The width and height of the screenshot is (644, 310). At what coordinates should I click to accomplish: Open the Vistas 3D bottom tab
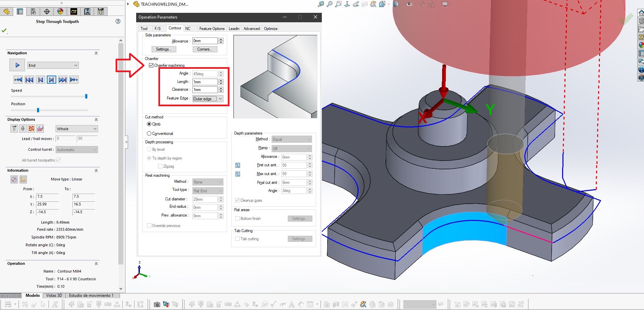tap(54, 295)
